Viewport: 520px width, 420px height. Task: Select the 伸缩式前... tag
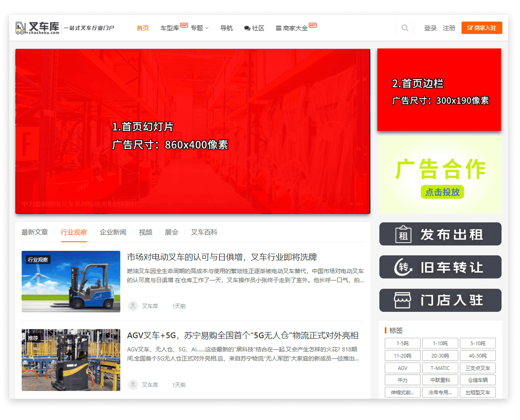[x=403, y=392]
